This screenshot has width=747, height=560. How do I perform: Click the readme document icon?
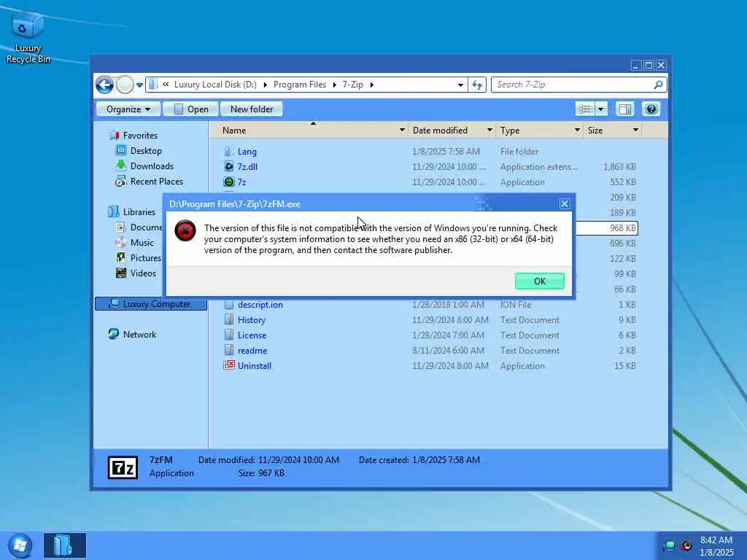(x=229, y=350)
